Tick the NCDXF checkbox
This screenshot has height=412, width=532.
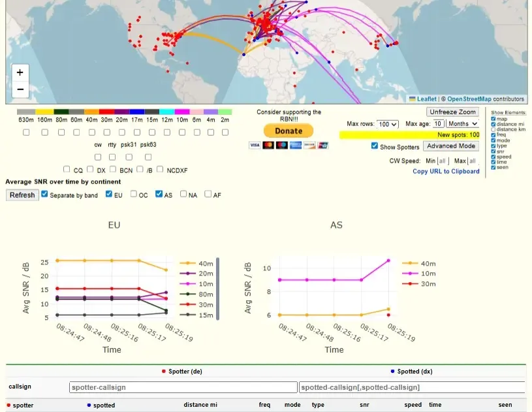160,169
